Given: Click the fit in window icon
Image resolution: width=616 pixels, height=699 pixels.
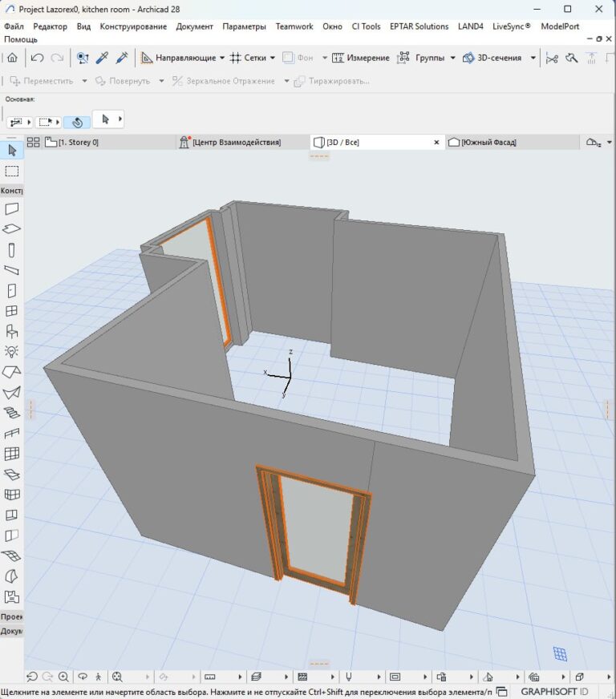Looking at the screenshot, I should [x=117, y=677].
